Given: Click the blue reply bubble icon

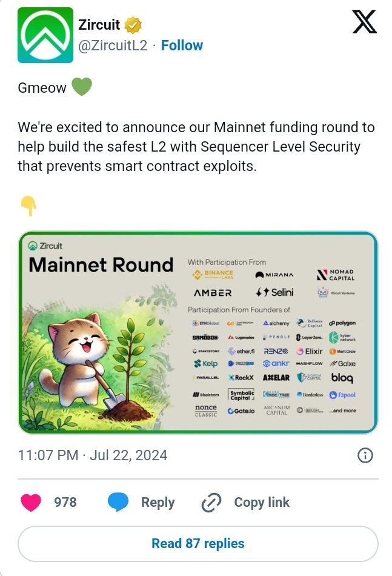Looking at the screenshot, I should point(118,502).
